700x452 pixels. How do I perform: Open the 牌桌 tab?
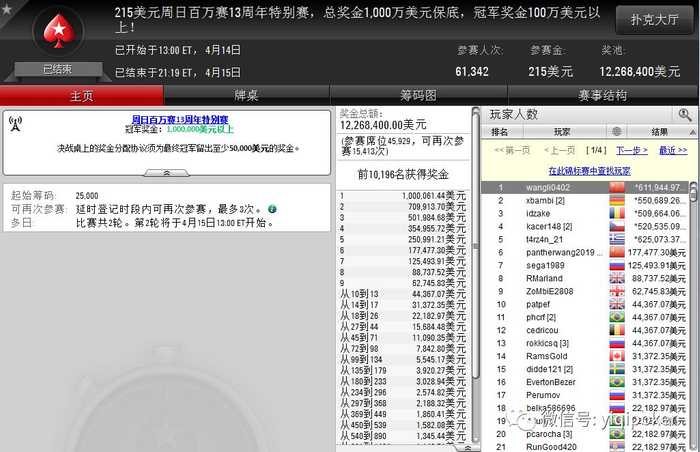click(x=246, y=96)
